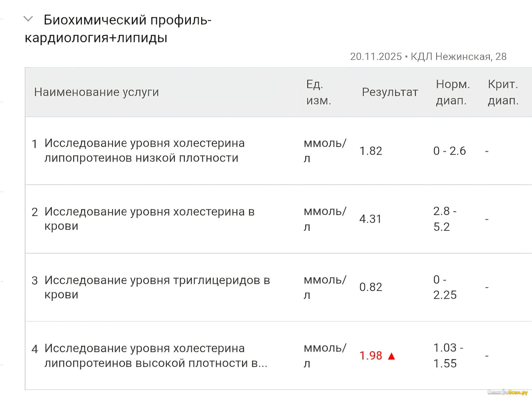Click the Результат column header
Viewport: 532px width, 399px height.
click(x=390, y=92)
